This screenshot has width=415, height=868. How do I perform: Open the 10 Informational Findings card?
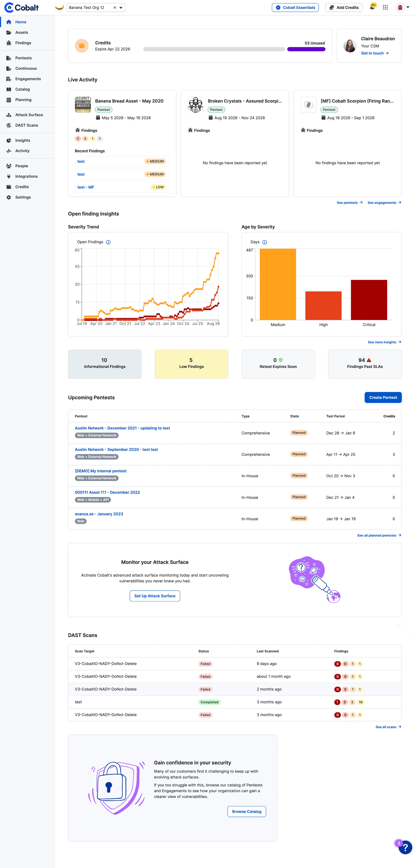pyautogui.click(x=105, y=364)
